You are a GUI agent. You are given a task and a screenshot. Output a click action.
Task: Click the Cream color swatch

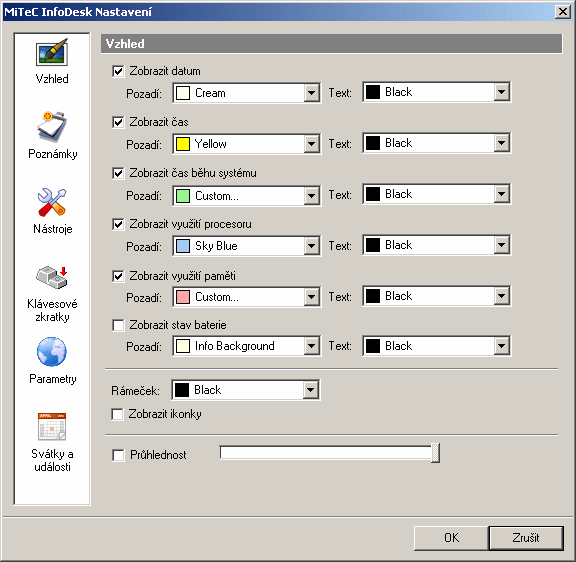pyautogui.click(x=183, y=93)
